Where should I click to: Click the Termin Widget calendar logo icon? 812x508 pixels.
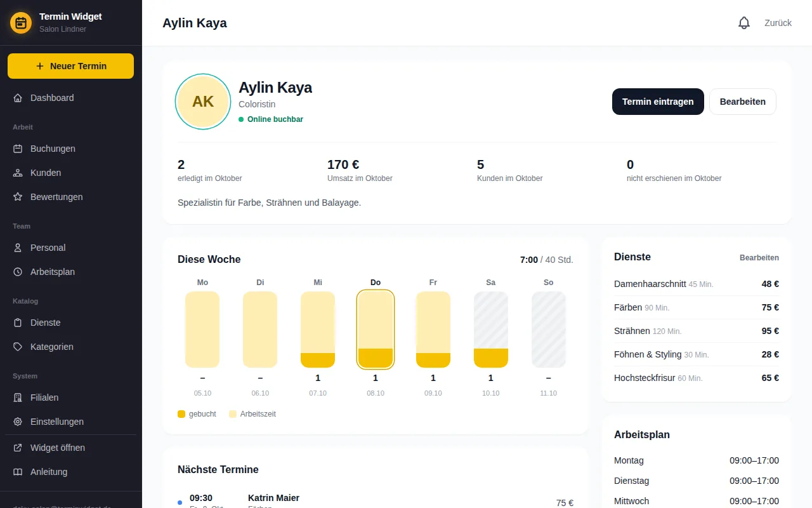[21, 23]
